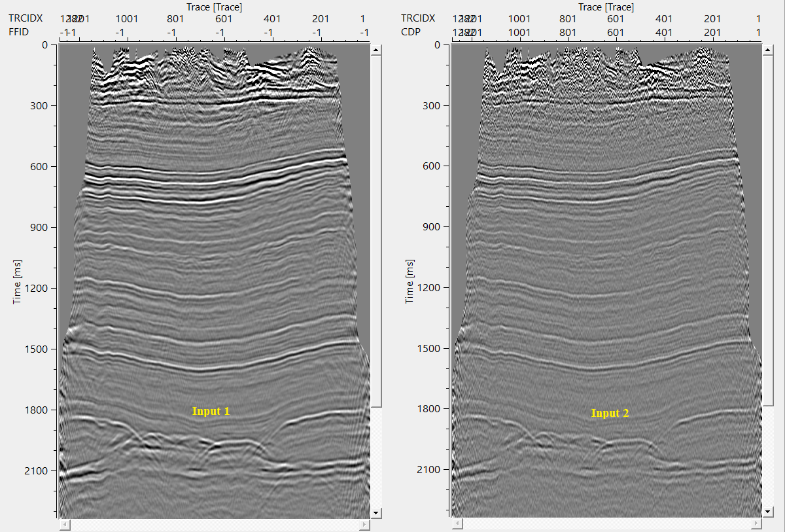This screenshot has height=532, width=785.
Task: Click the TRCIDX header label in left panel
Action: point(25,18)
